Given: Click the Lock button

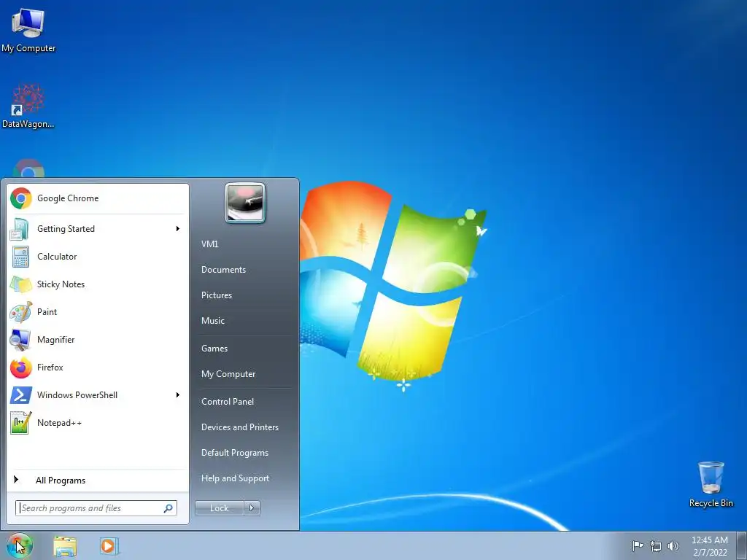Looking at the screenshot, I should pos(219,508).
